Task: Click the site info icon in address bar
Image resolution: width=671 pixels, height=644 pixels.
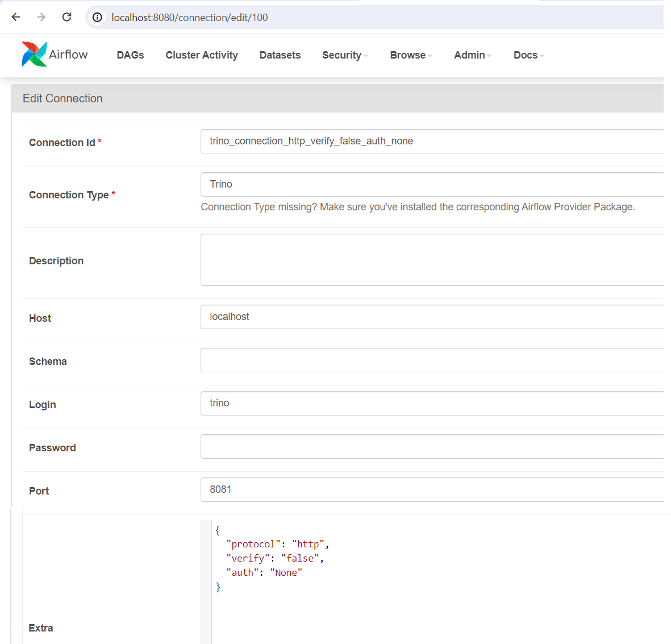Action: [98, 17]
